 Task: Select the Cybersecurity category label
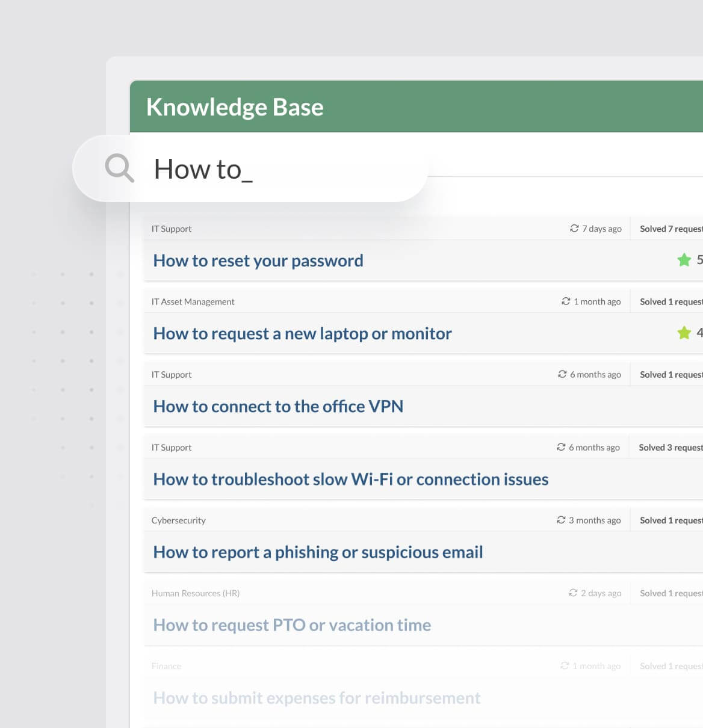179,520
